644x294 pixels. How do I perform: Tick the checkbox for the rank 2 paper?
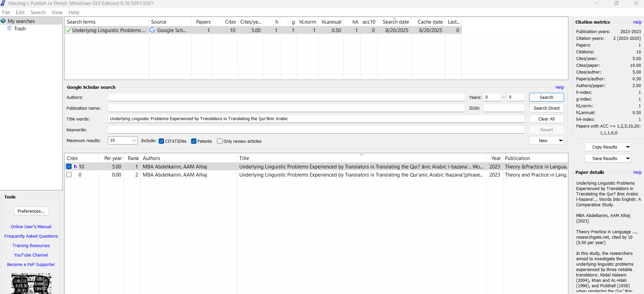[69, 175]
